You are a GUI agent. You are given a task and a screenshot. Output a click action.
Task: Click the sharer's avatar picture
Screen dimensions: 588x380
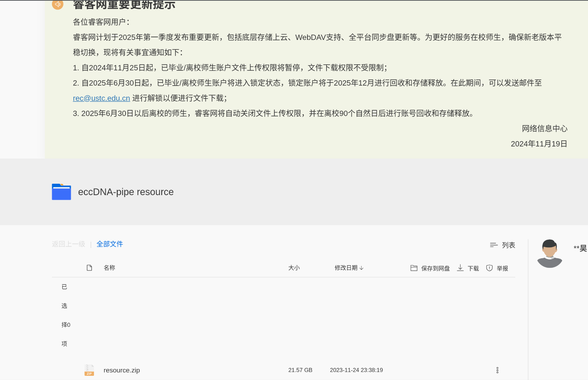pyautogui.click(x=549, y=253)
